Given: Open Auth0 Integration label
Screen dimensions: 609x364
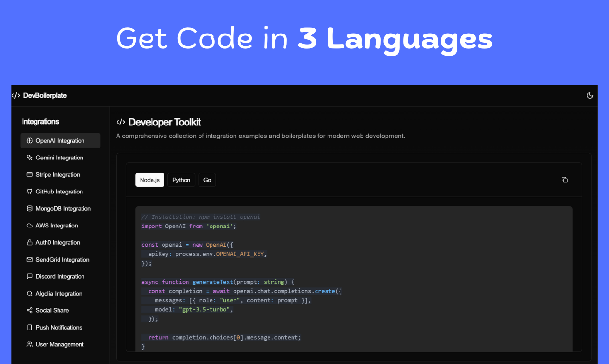Looking at the screenshot, I should point(58,243).
